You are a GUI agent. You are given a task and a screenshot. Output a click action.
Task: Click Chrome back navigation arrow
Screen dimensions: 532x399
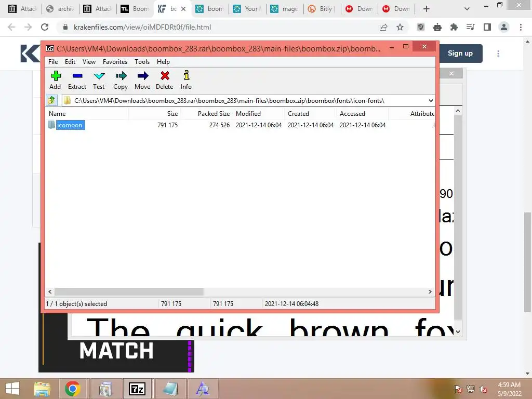(11, 27)
